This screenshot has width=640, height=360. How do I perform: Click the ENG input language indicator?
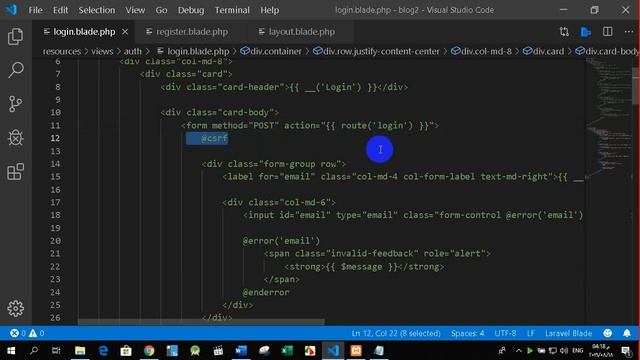point(578,351)
